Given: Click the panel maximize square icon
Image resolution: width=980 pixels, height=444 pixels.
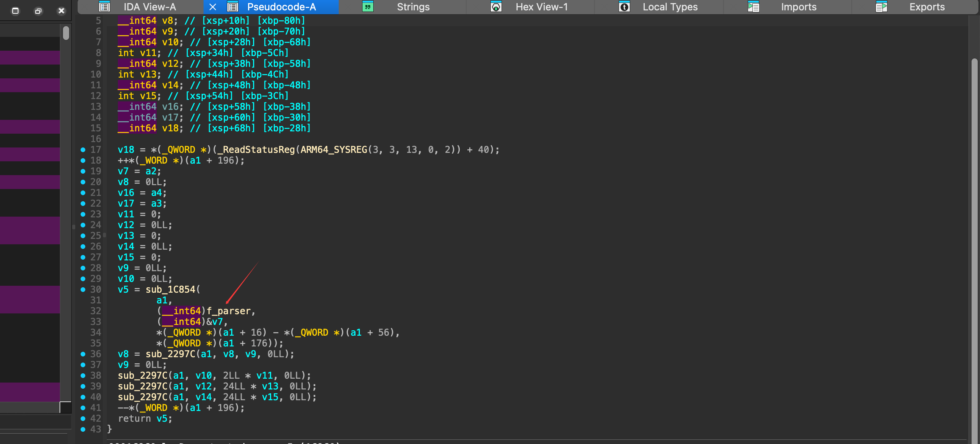Looking at the screenshot, I should pos(15,11).
